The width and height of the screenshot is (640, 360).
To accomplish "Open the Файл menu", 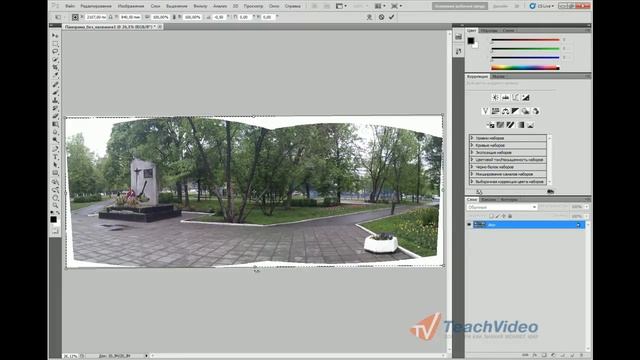I will pyautogui.click(x=70, y=6).
